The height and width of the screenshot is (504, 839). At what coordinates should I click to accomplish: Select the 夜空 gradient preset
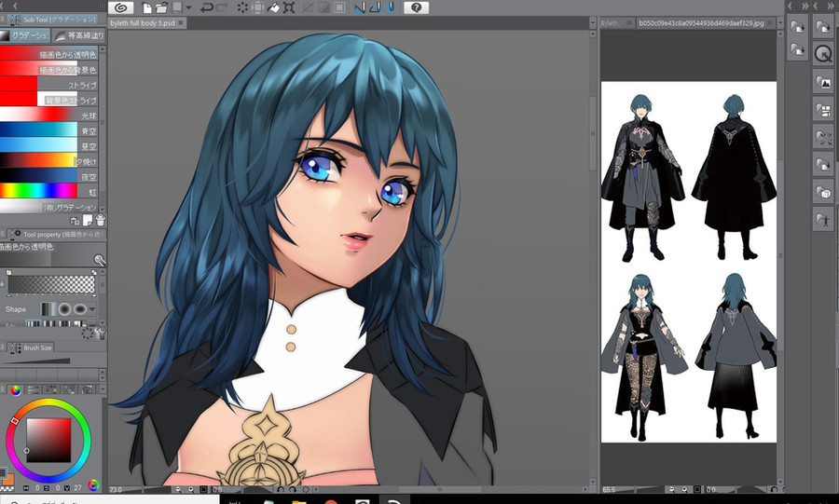tap(48, 176)
